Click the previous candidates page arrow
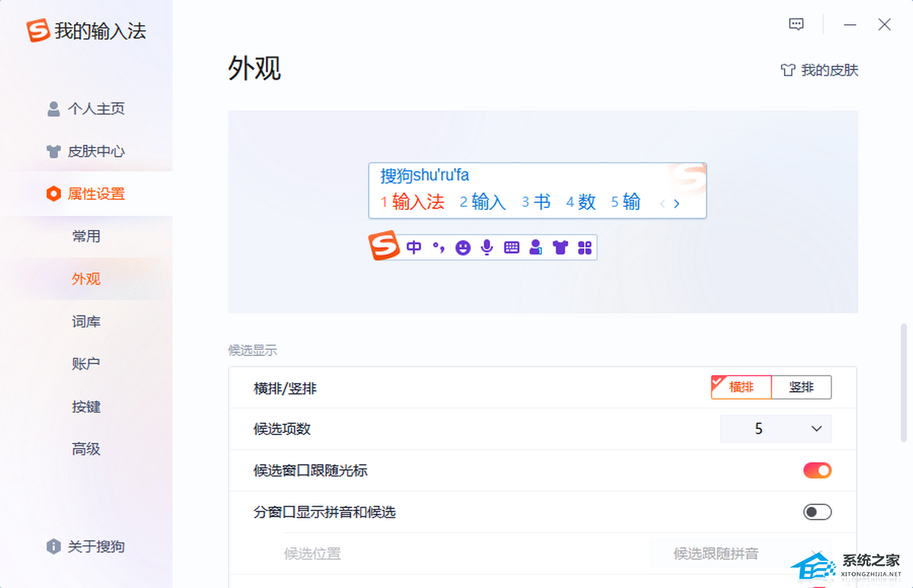 click(662, 203)
